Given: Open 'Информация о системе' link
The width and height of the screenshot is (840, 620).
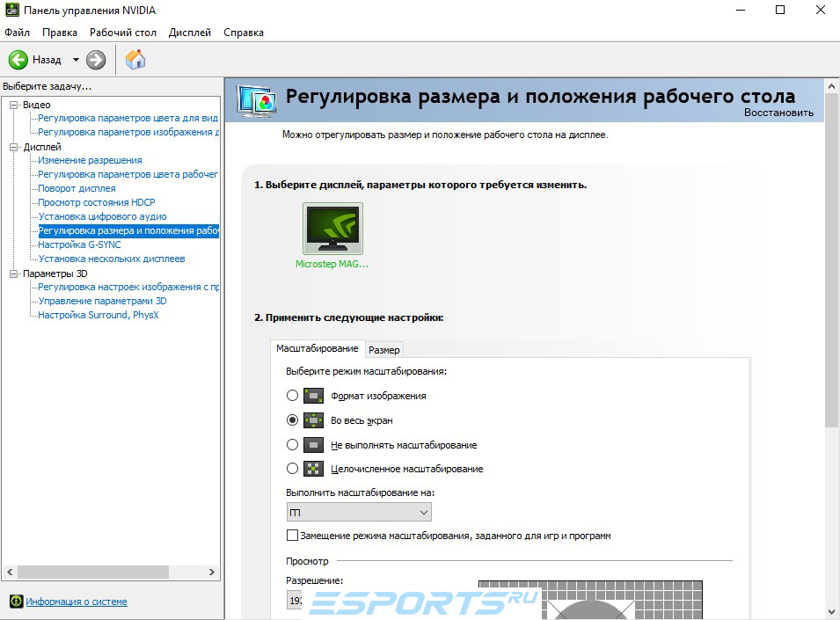Looking at the screenshot, I should click(x=77, y=602).
